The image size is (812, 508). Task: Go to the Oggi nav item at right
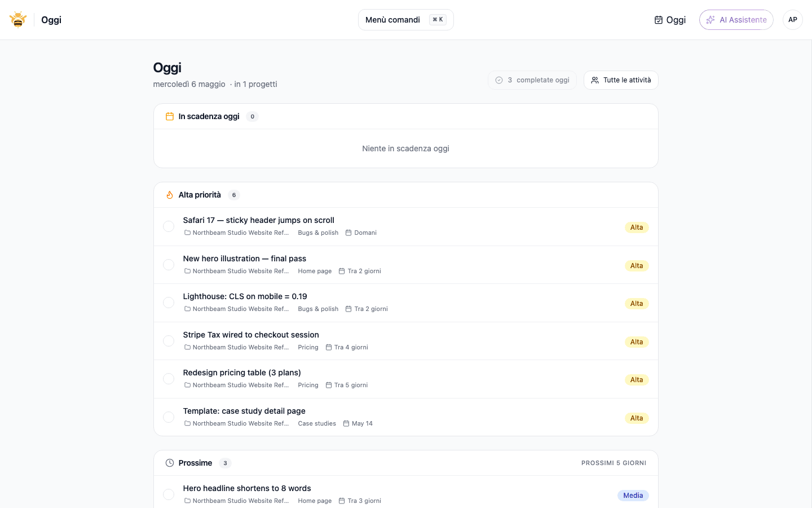coord(670,20)
